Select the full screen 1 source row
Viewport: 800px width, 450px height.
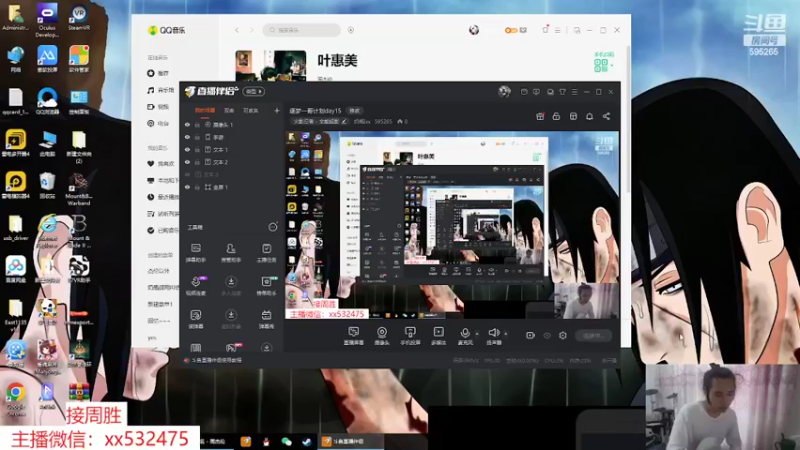pyautogui.click(x=232, y=187)
